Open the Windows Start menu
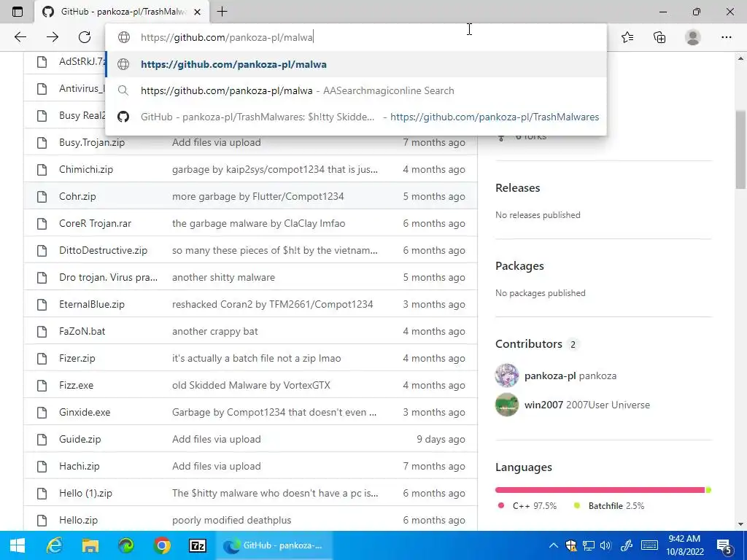This screenshot has width=747, height=560. pos(18,545)
